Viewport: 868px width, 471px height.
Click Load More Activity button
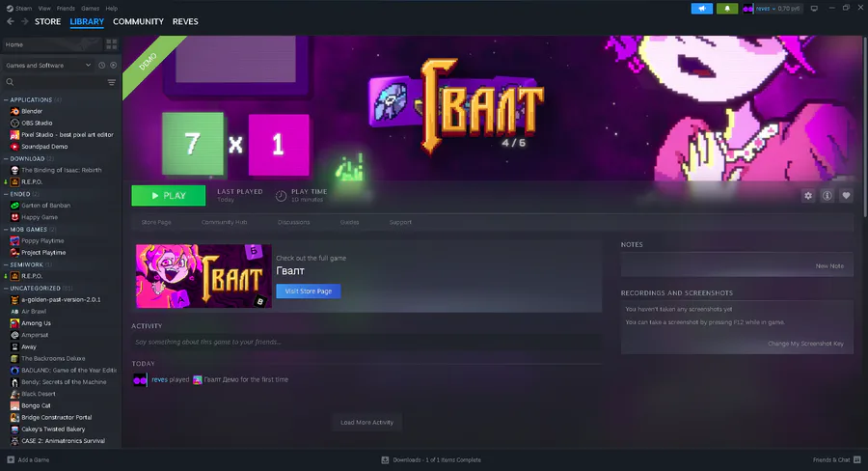(367, 422)
